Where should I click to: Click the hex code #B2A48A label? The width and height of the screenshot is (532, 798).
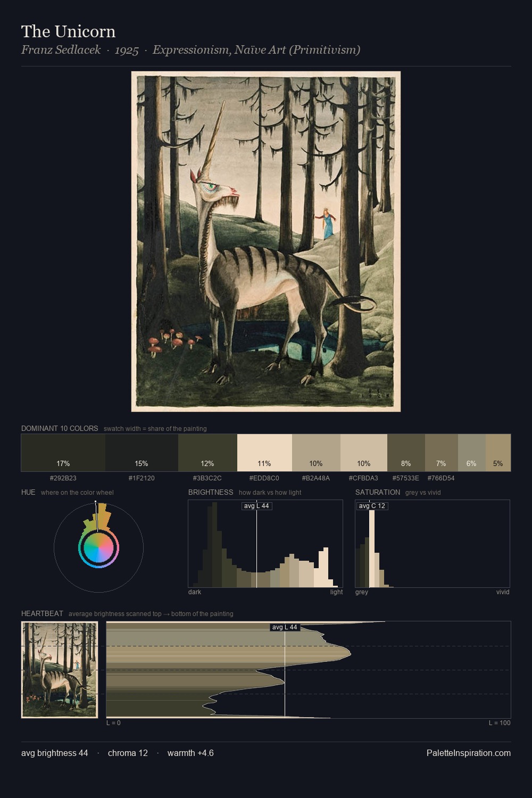316,478
